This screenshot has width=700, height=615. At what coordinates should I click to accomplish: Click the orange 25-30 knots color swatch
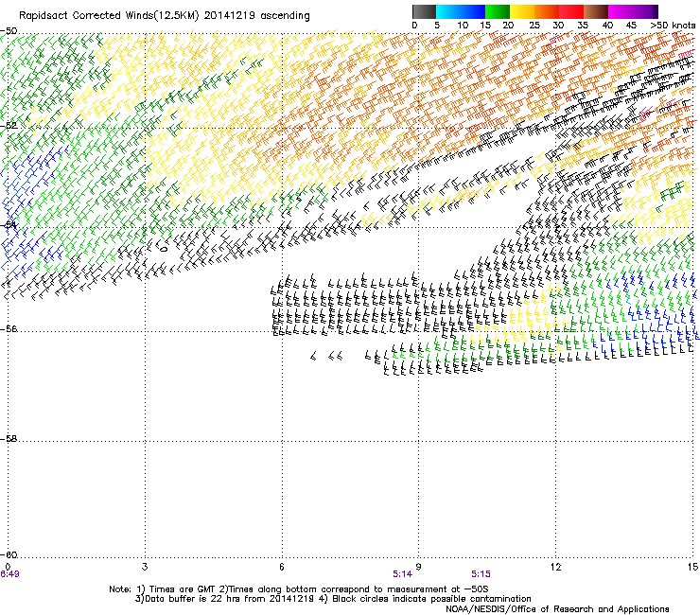point(547,11)
